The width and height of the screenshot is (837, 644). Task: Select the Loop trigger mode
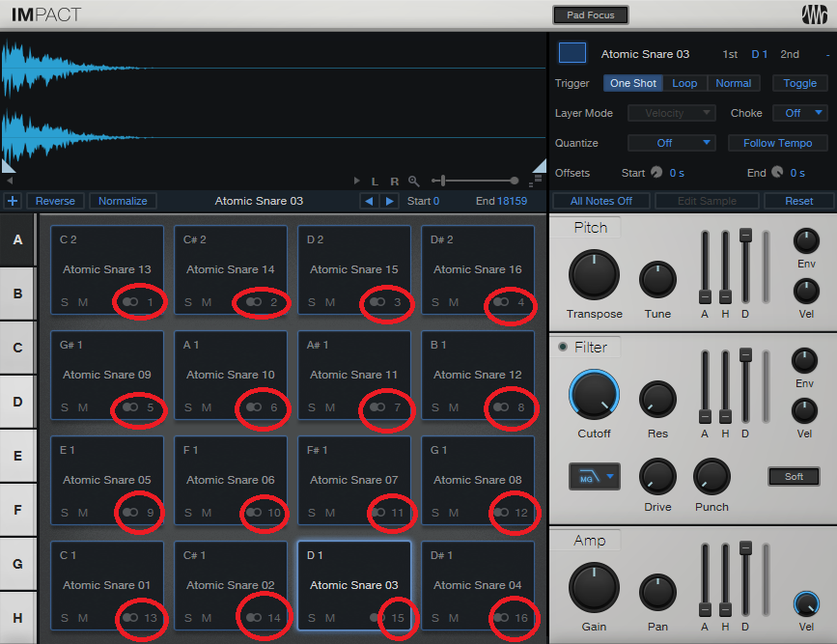click(x=684, y=83)
